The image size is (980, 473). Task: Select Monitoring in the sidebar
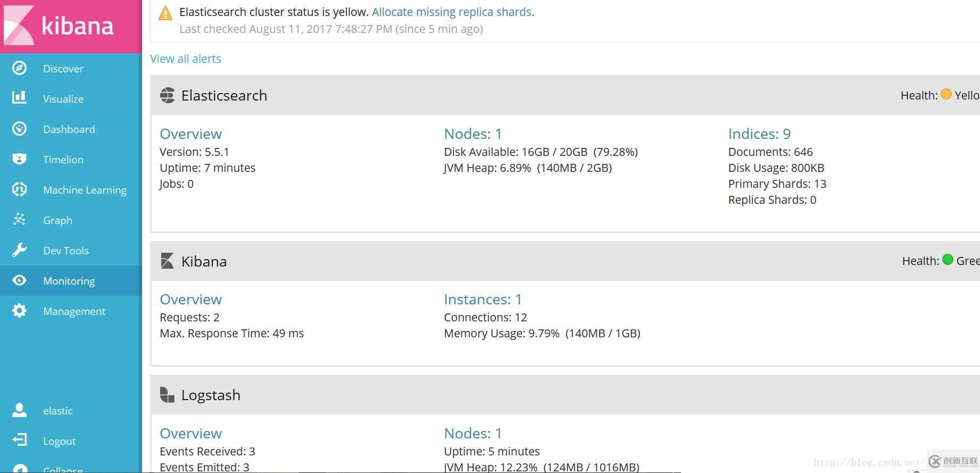tap(69, 281)
